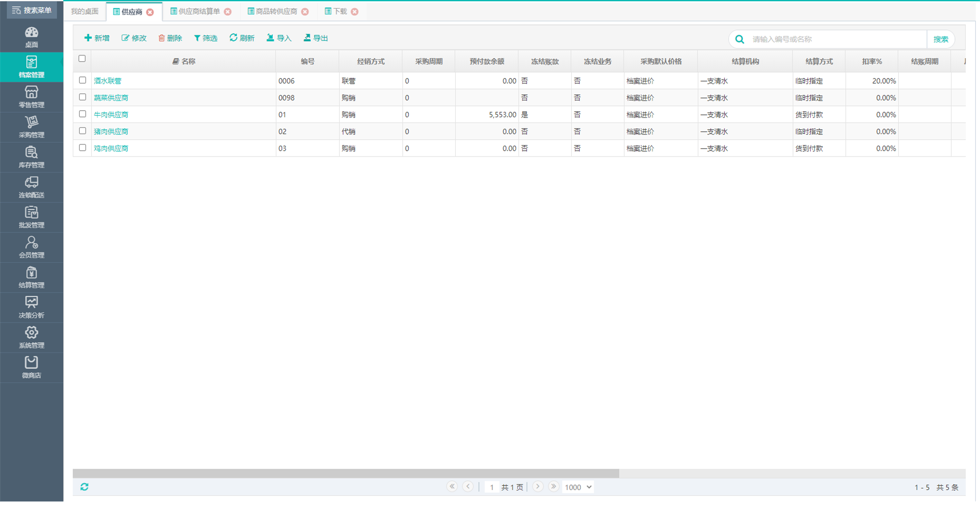This screenshot has height=532, width=980.
Task: Select the 20.00% rate cell
Action: click(872, 81)
